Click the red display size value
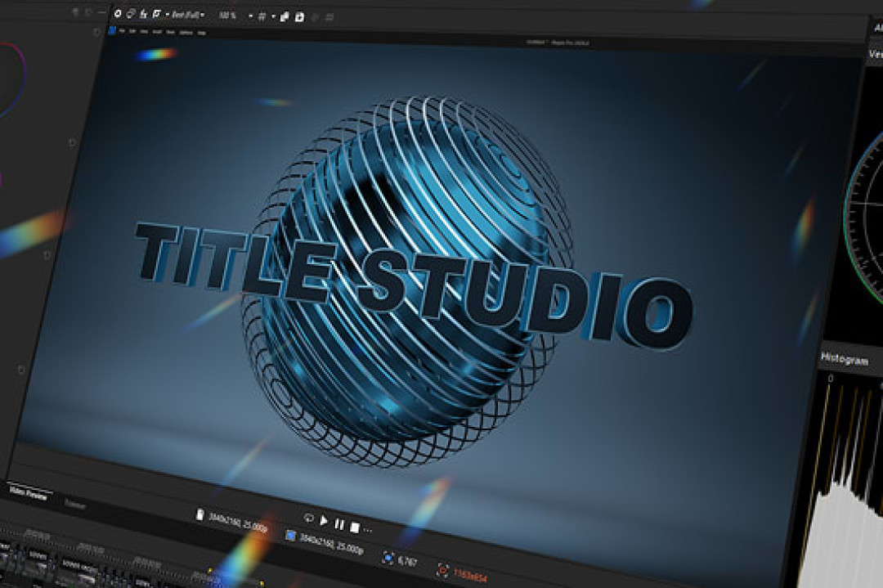This screenshot has height=588, width=883. coord(470,575)
